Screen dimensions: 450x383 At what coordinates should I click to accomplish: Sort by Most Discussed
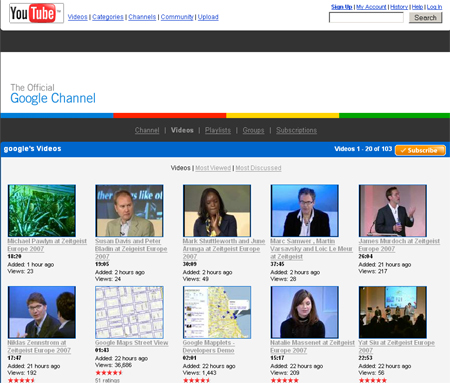click(258, 168)
